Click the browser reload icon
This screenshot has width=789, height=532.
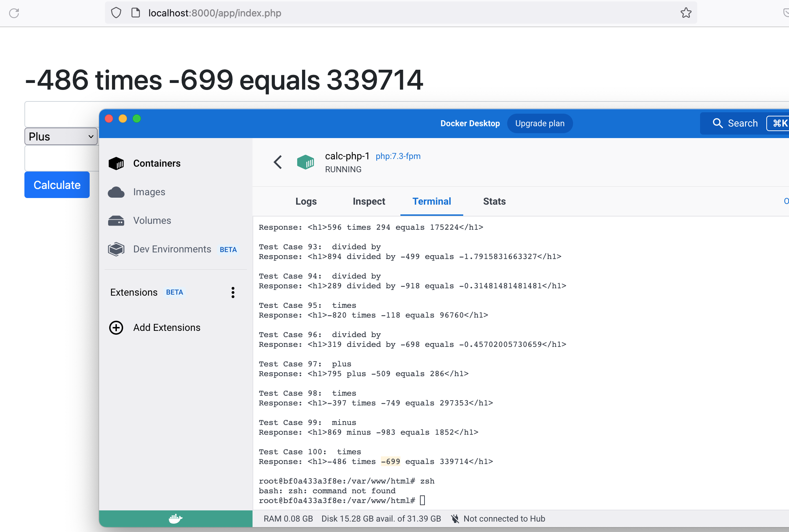[x=14, y=13]
